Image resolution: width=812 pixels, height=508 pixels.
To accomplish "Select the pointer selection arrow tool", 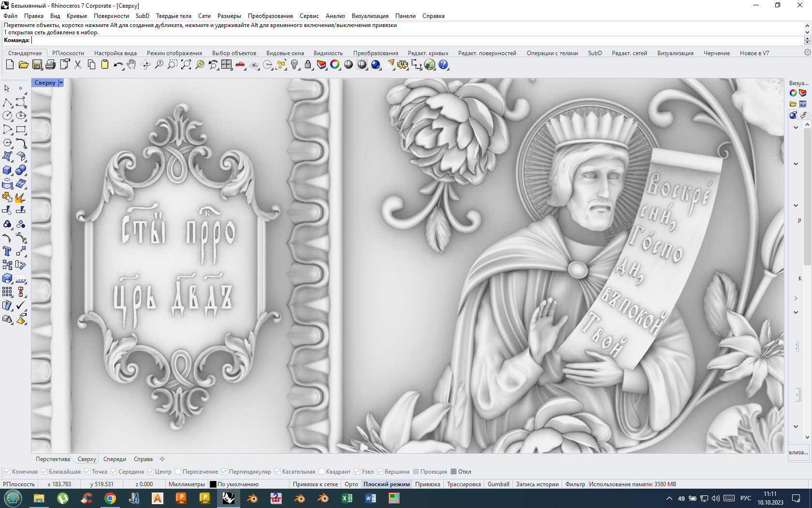I will 7,89.
